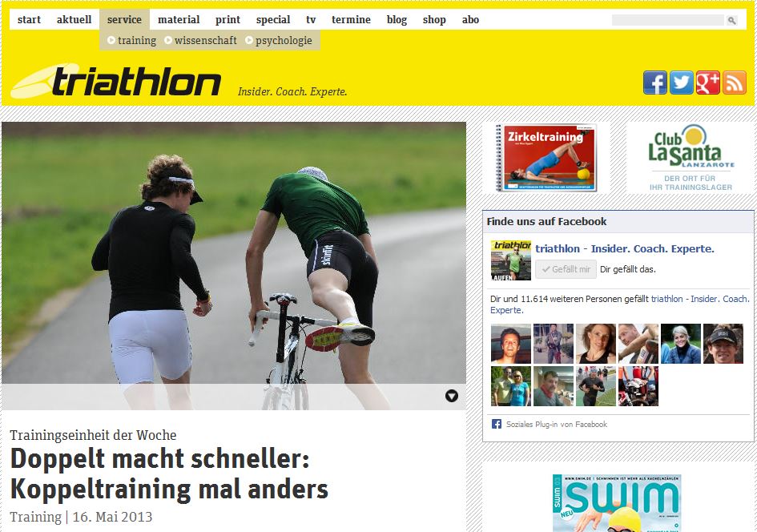Viewport: 757px width, 532px height.
Task: Open the Google Plus social icon
Action: click(x=708, y=83)
